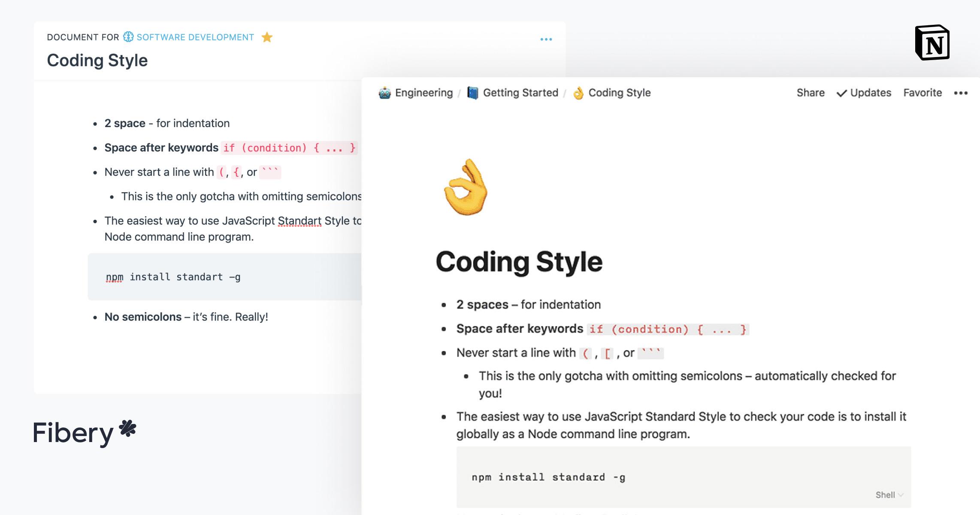Go to Engineering breadcrumb in Notion
980x515 pixels.
[x=424, y=93]
